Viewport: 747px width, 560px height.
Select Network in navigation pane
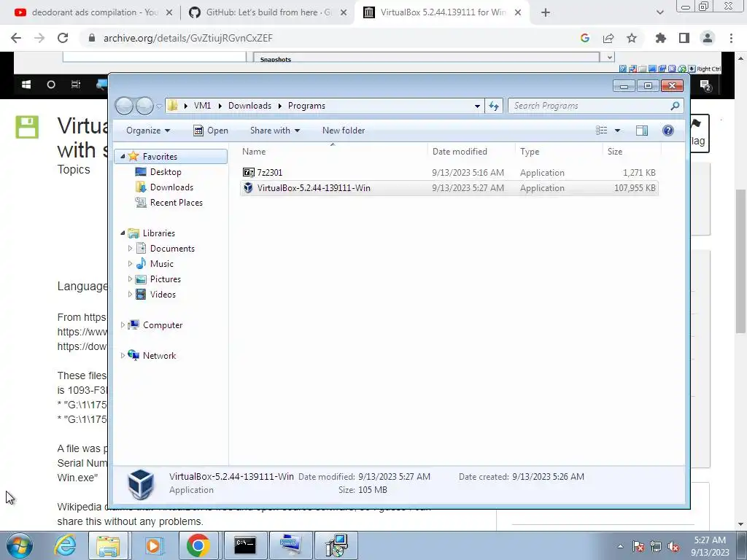(159, 356)
